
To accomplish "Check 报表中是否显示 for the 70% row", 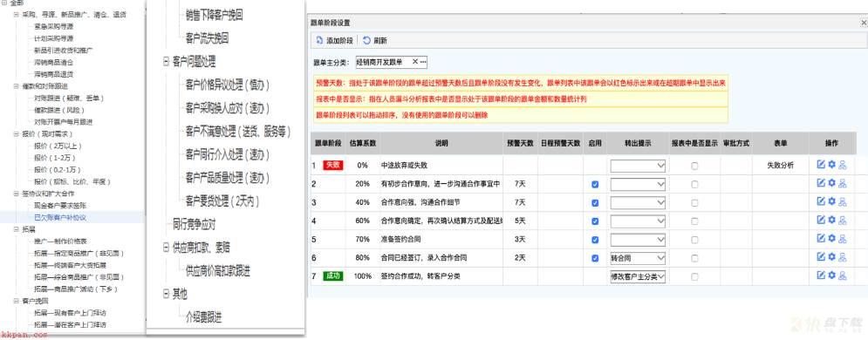I will [694, 240].
